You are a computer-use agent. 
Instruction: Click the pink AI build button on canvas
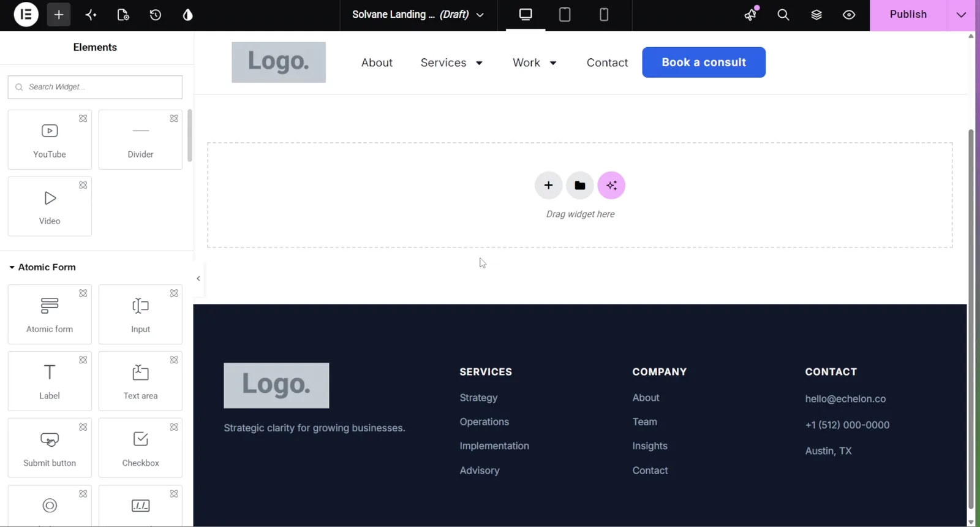[x=611, y=186]
